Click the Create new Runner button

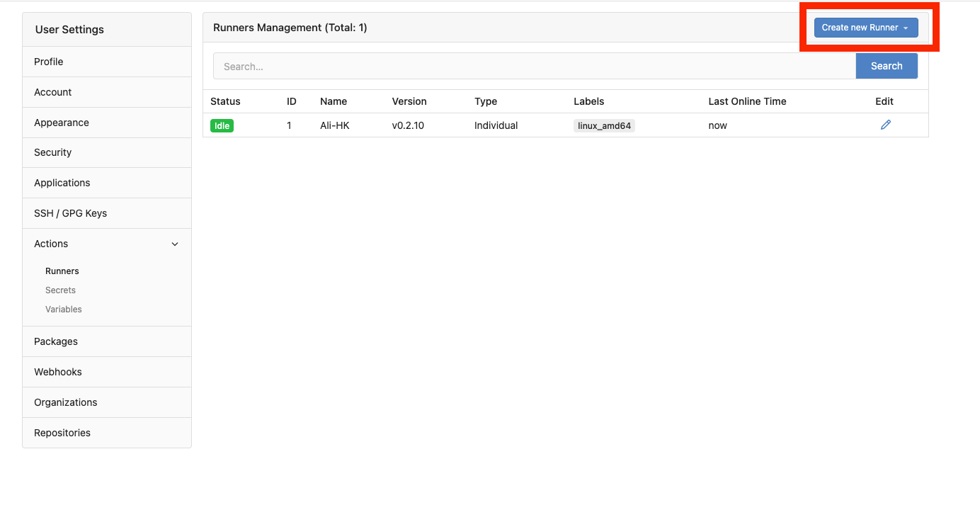tap(860, 27)
